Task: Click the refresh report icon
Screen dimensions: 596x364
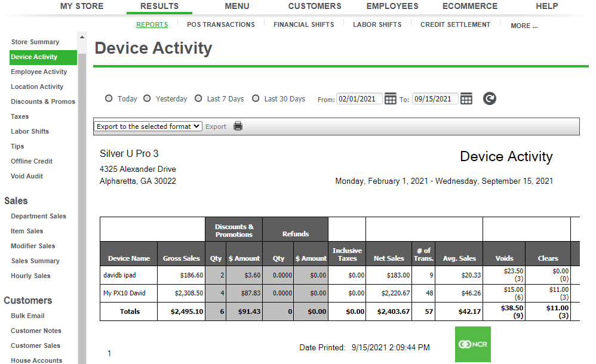Action: [x=490, y=99]
